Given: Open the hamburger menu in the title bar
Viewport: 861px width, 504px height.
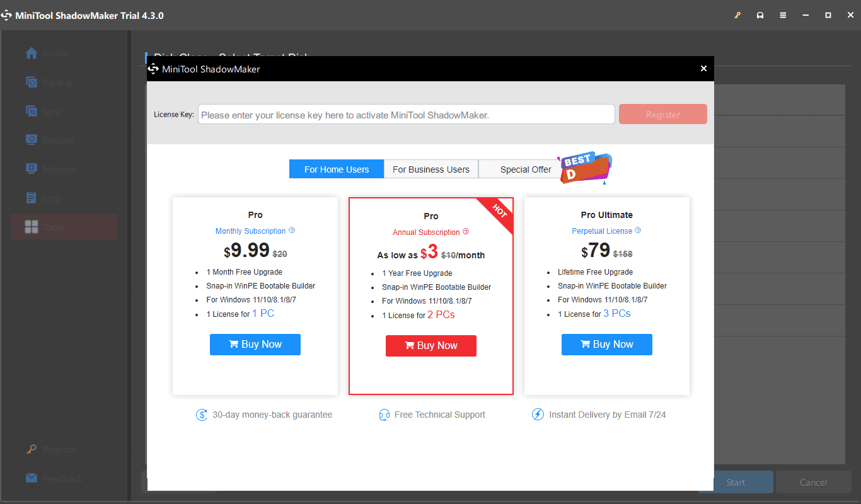Looking at the screenshot, I should (x=783, y=15).
